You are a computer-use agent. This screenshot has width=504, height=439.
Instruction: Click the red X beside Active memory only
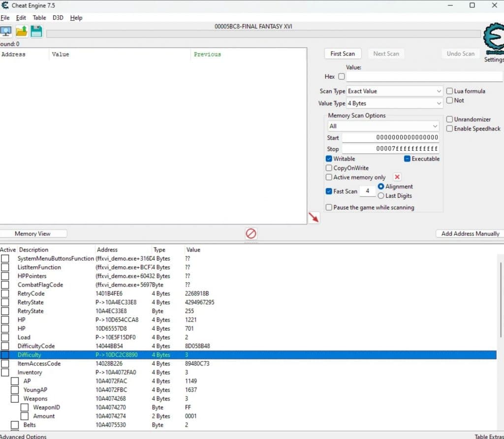pyautogui.click(x=397, y=177)
